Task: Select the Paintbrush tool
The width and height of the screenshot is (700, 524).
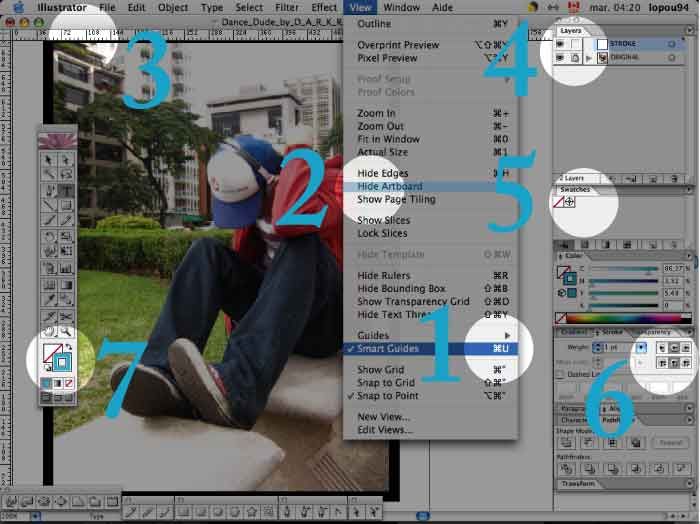Action: click(49, 220)
